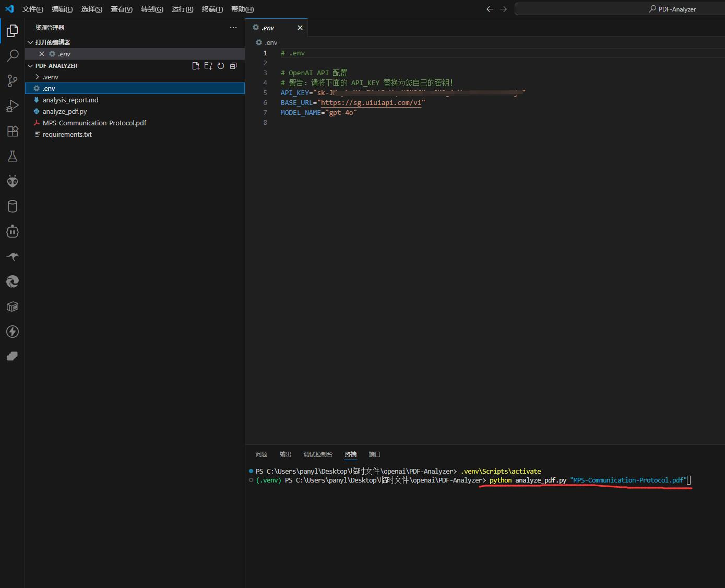
Task: Select .env file in explorer tree
Action: 135,88
